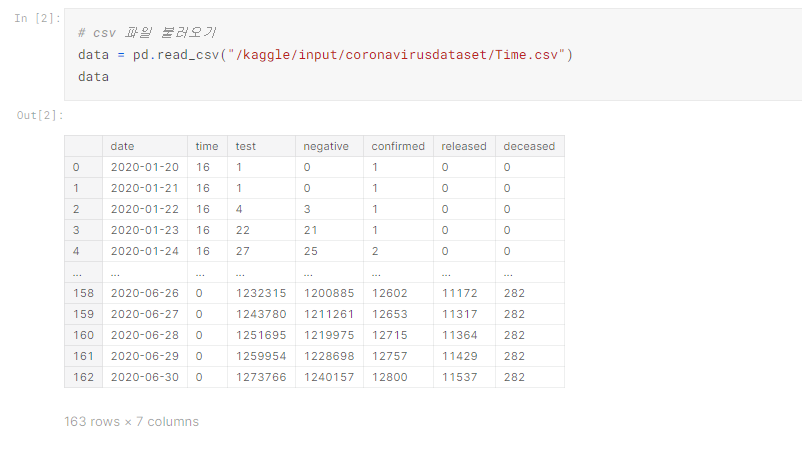The width and height of the screenshot is (802, 455).
Task: Select date cell 2020-01-22
Action: tap(145, 209)
